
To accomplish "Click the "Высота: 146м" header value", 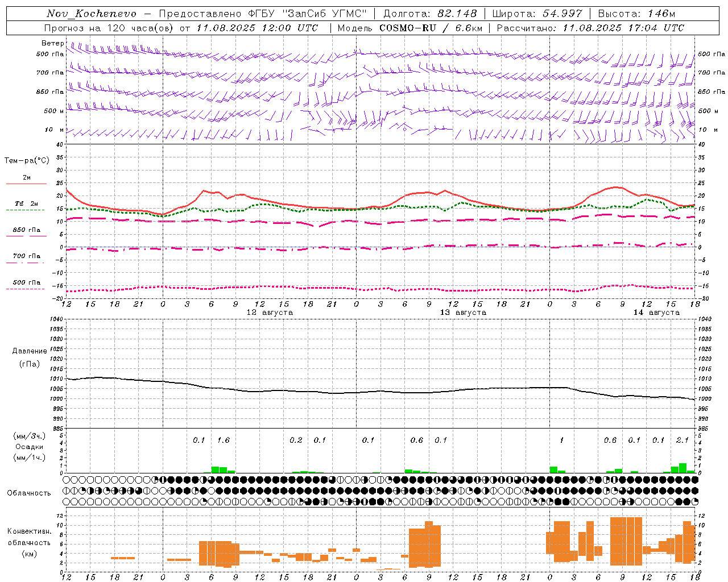I will pyautogui.click(x=637, y=14).
